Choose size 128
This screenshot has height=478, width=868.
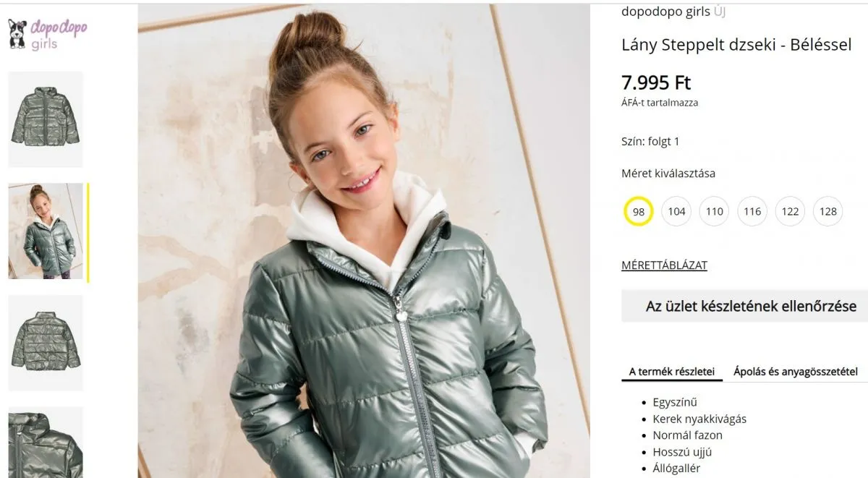coord(828,211)
